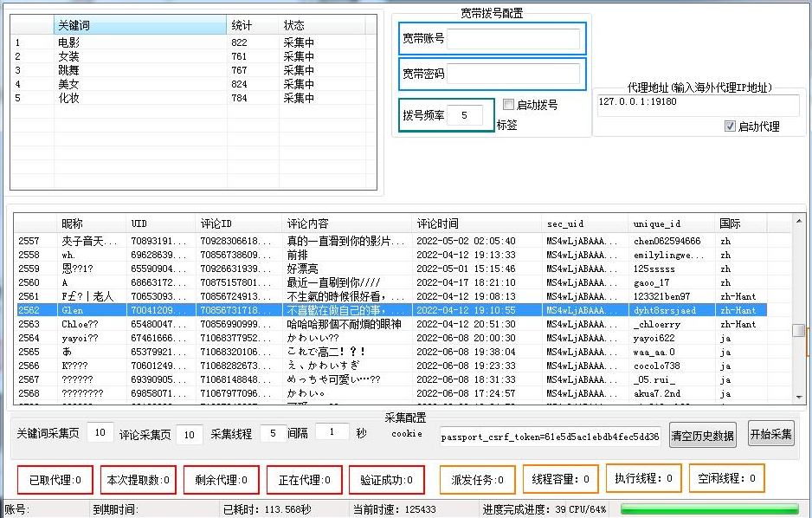Select the 拨号频率 value field
Image resolution: width=812 pixels, height=518 pixels.
click(465, 115)
